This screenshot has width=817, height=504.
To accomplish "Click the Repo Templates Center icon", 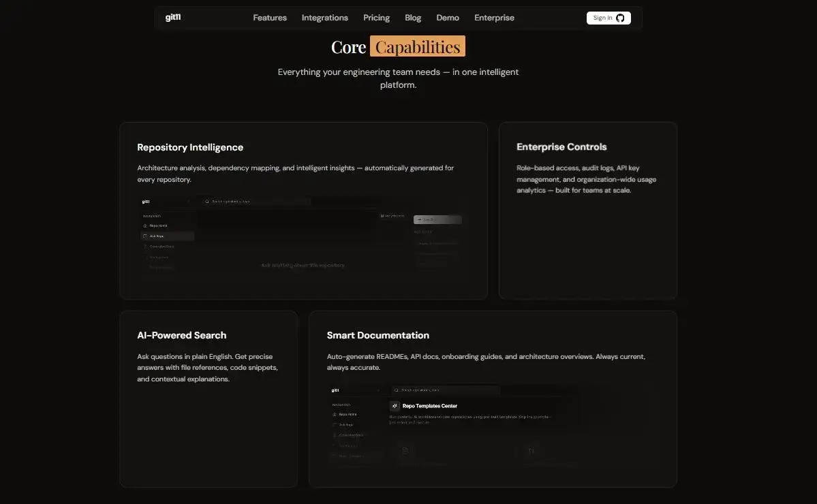I will click(x=395, y=406).
